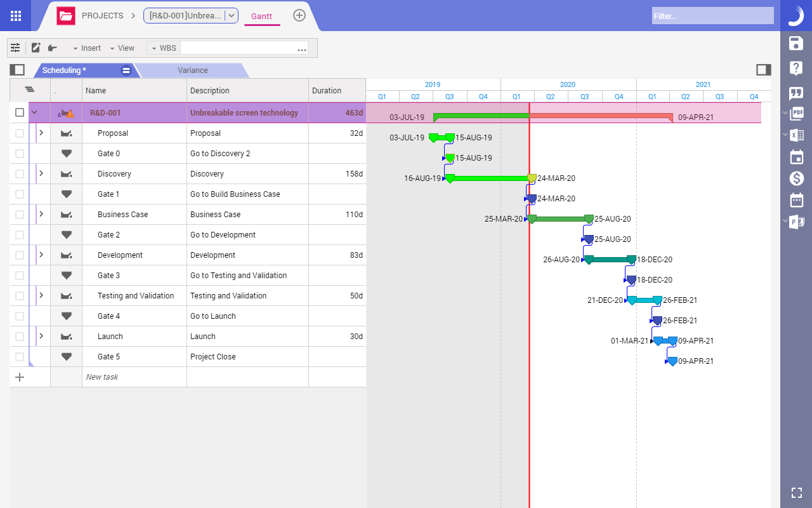Select the Scheduling tab
The width and height of the screenshot is (812, 508).
coord(64,70)
